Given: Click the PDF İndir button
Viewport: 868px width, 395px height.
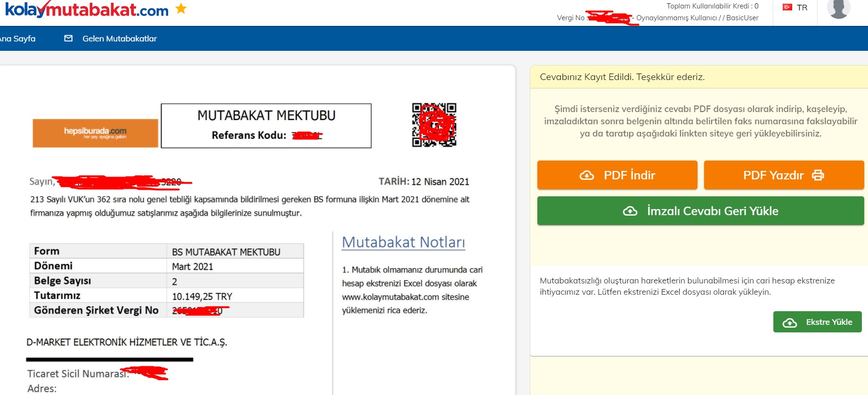Looking at the screenshot, I should pos(617,175).
